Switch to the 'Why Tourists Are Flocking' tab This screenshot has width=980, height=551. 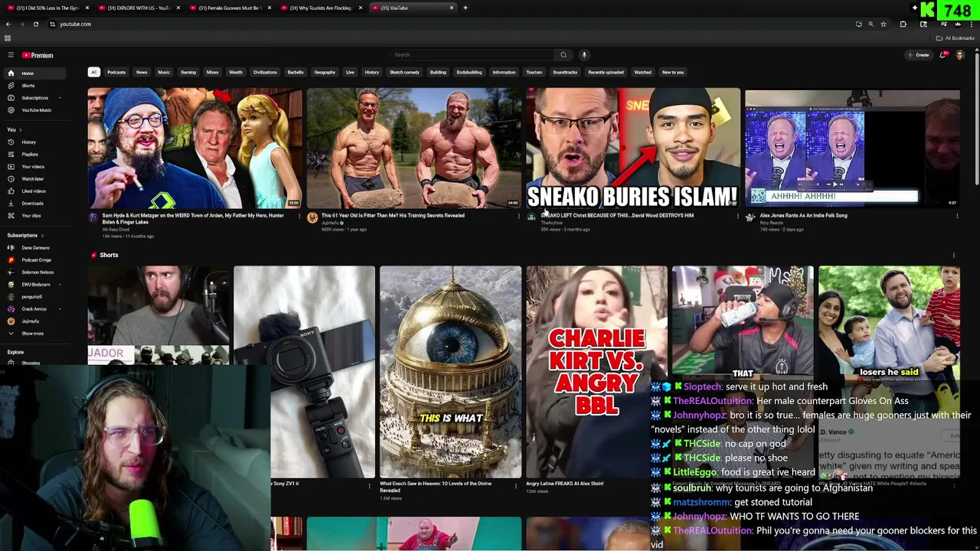pyautogui.click(x=320, y=8)
